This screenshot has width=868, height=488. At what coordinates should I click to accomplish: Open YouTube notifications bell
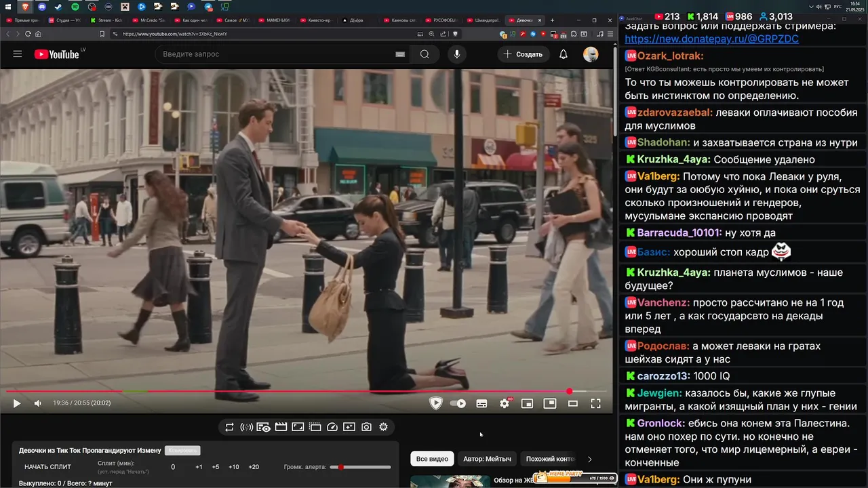(563, 54)
